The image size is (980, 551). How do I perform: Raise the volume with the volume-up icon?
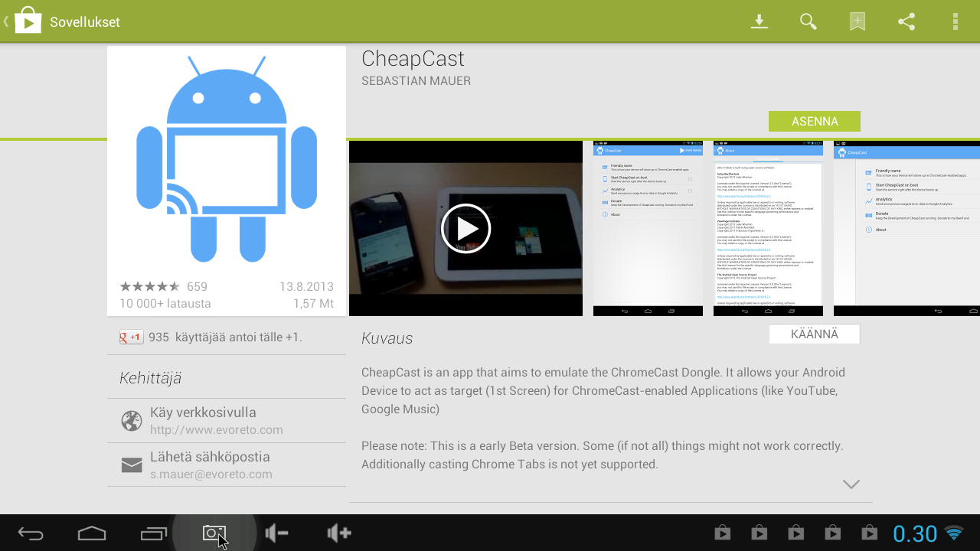pyautogui.click(x=338, y=533)
